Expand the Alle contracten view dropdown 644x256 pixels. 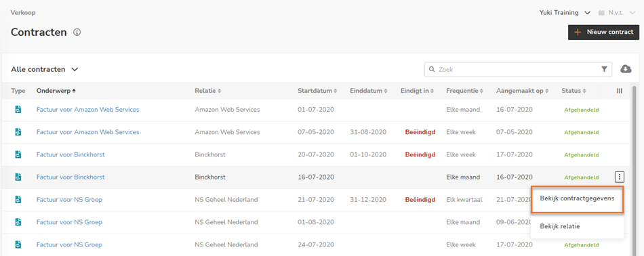coord(44,69)
